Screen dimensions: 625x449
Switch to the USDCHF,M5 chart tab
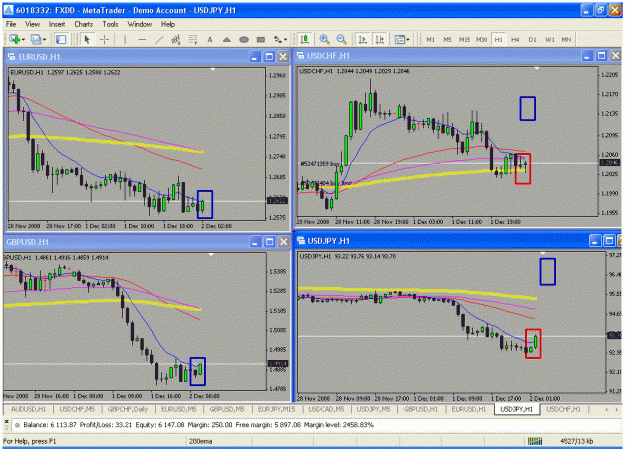click(77, 409)
